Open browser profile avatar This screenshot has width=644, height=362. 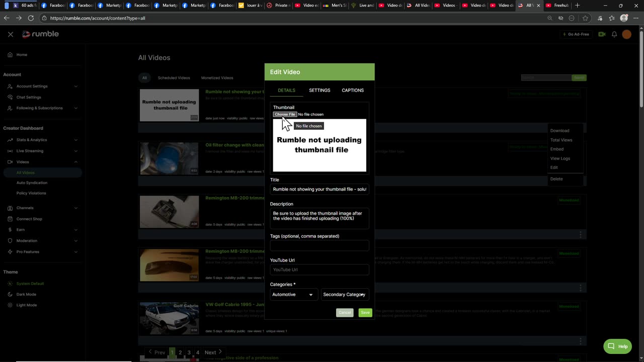624,18
